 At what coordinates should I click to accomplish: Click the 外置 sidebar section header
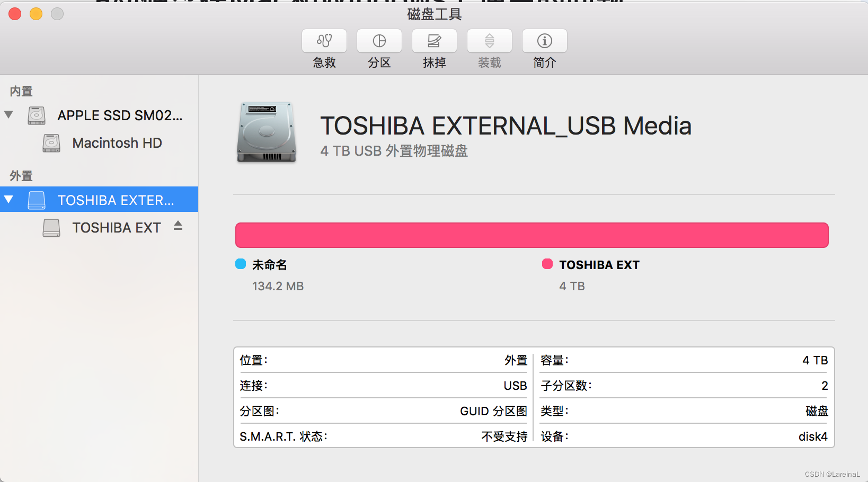(x=21, y=176)
